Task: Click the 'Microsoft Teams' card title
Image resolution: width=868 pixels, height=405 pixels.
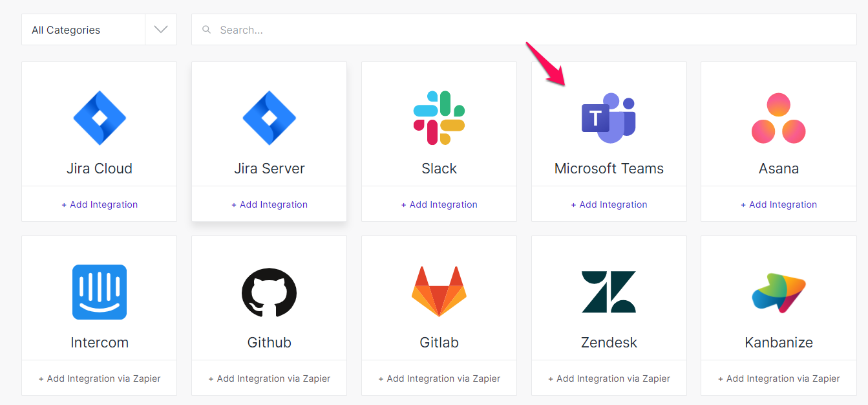Action: 609,169
